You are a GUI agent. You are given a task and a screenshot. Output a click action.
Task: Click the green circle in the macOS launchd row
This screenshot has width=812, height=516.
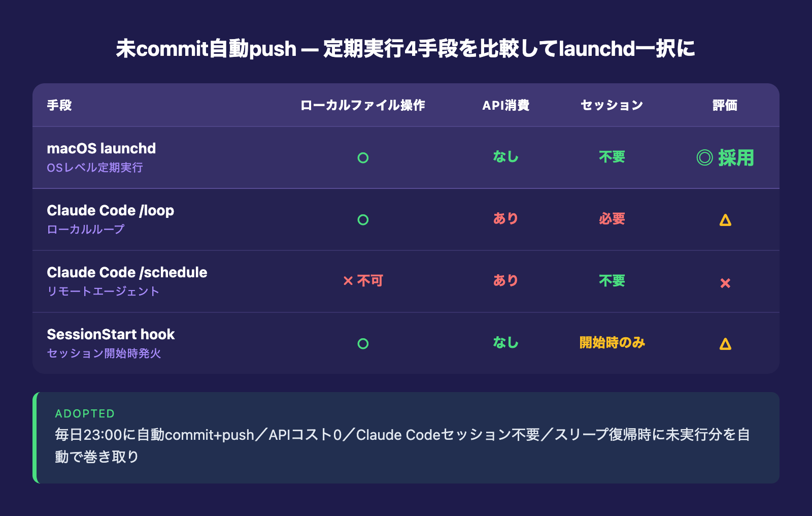click(363, 158)
